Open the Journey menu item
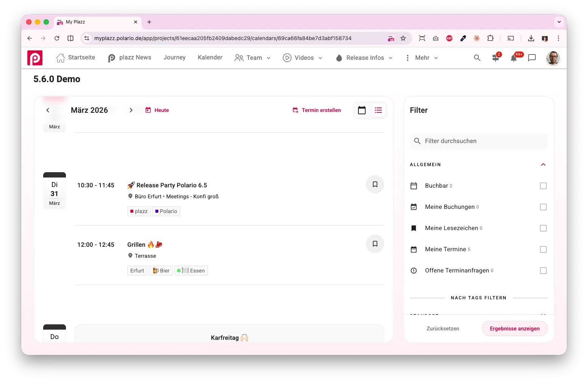This screenshot has height=383, width=588. click(x=174, y=58)
